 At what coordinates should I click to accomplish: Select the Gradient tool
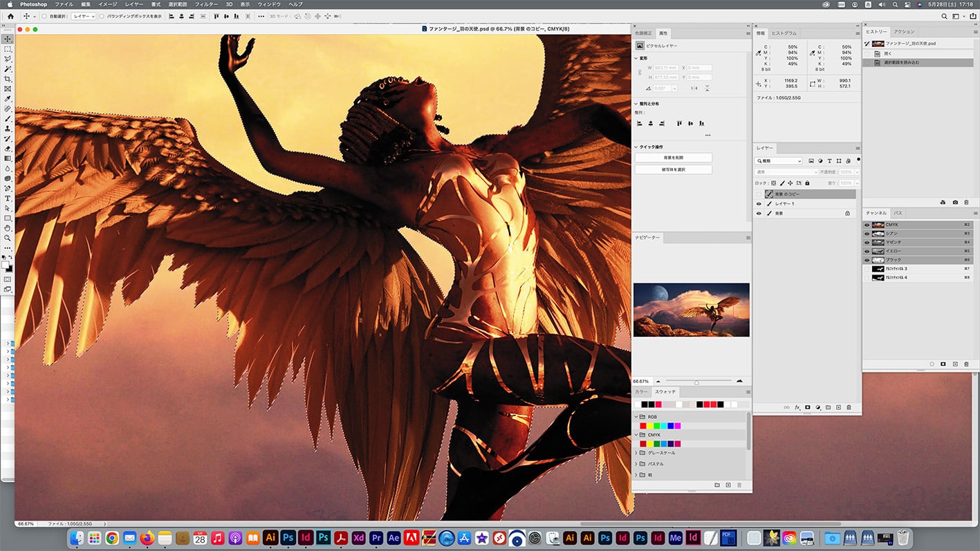pos(8,158)
